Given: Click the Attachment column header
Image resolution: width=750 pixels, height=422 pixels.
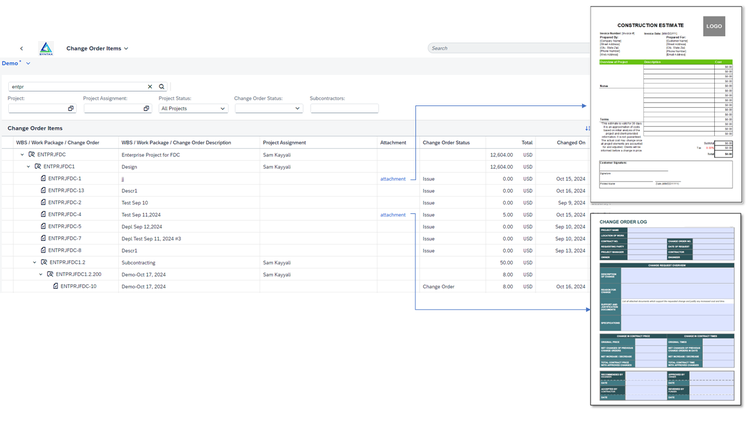Looking at the screenshot, I should pos(393,143).
